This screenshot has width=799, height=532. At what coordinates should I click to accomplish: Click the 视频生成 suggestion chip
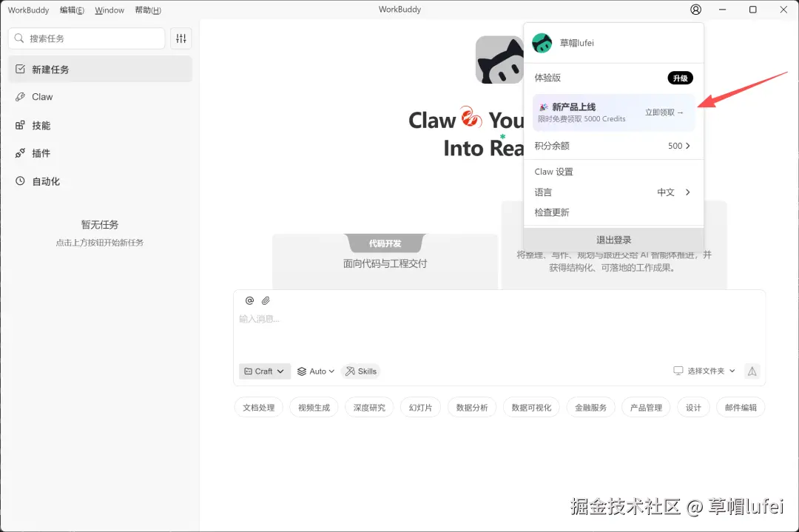(314, 408)
